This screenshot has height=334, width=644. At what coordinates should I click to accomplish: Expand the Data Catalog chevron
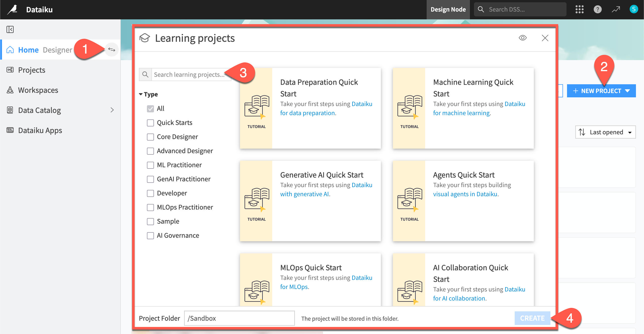[x=112, y=110]
